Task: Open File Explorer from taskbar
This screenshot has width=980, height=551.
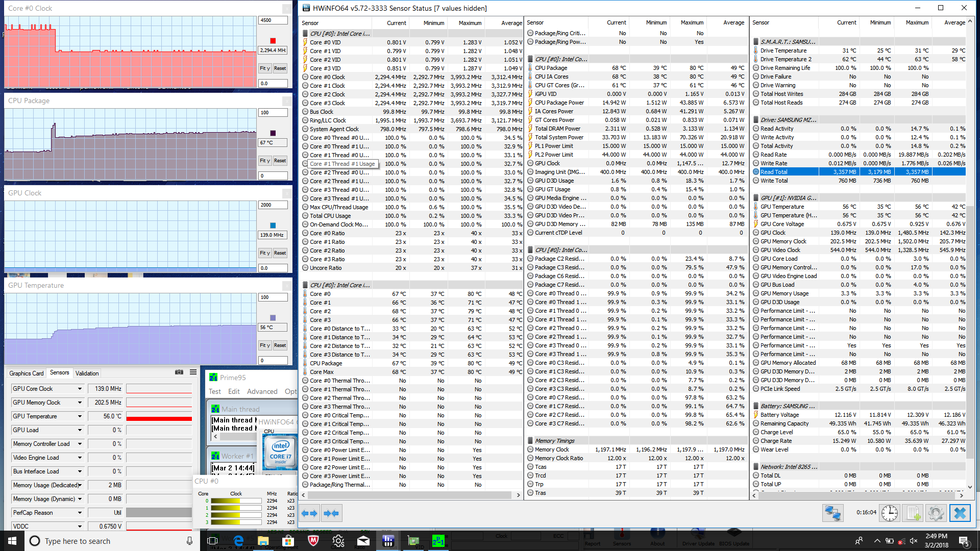Action: coord(263,541)
